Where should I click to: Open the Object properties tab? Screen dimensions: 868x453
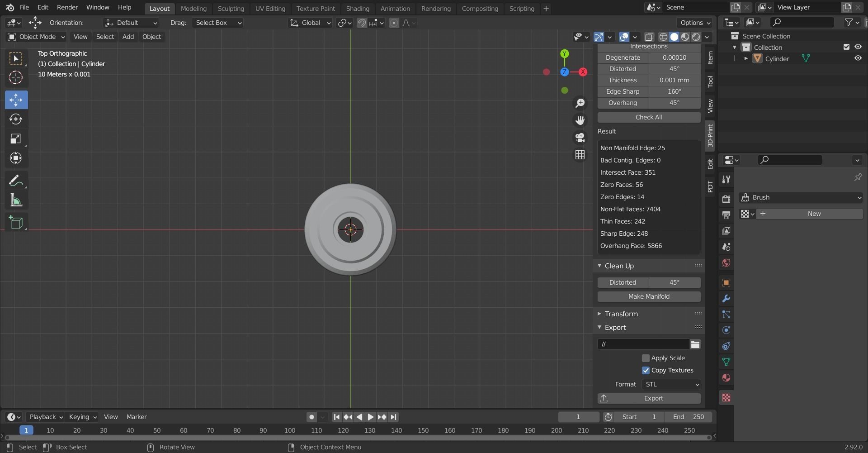tap(726, 283)
